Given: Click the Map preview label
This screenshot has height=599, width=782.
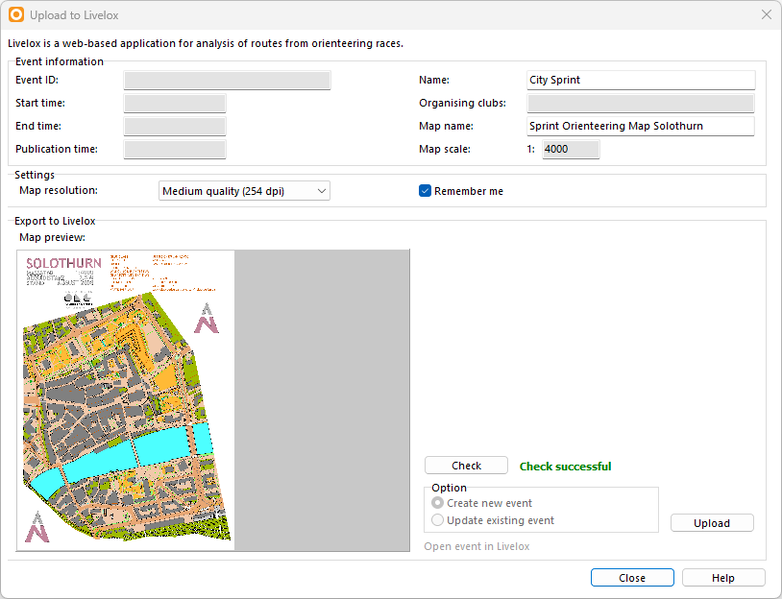Looking at the screenshot, I should 52,237.
